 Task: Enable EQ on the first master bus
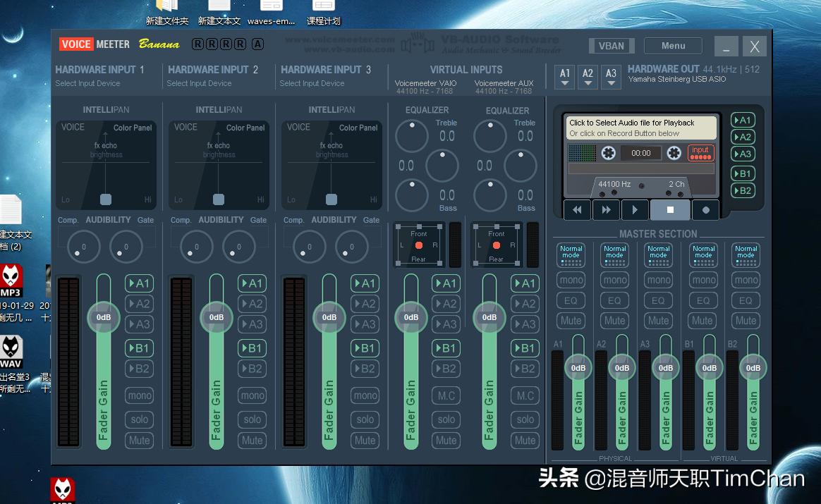tap(571, 300)
